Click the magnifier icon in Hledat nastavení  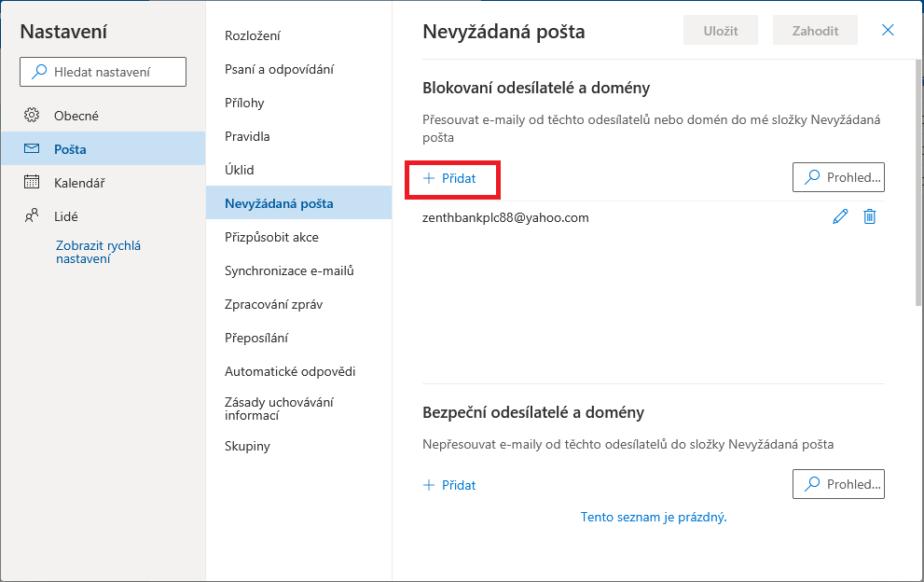click(39, 72)
